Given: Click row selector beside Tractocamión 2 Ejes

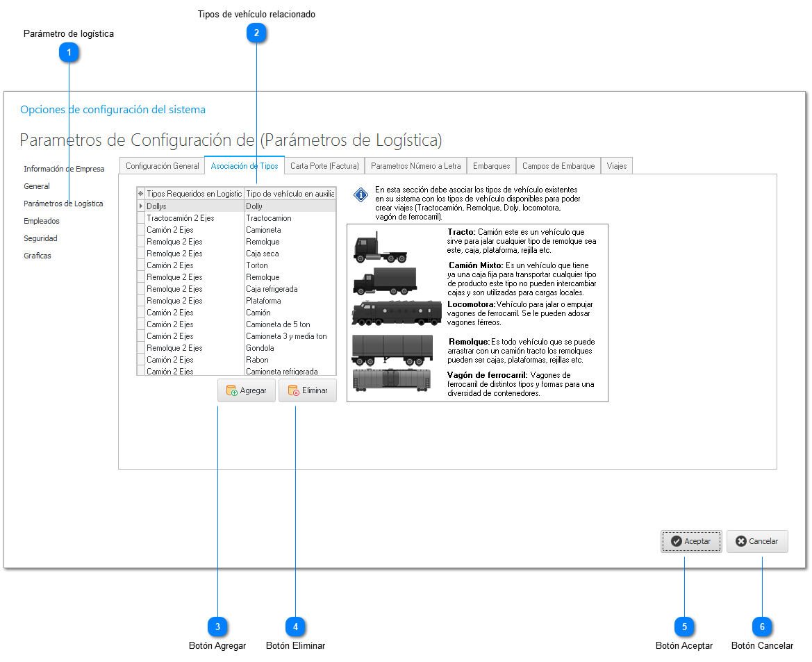Looking at the screenshot, I should pyautogui.click(x=140, y=218).
